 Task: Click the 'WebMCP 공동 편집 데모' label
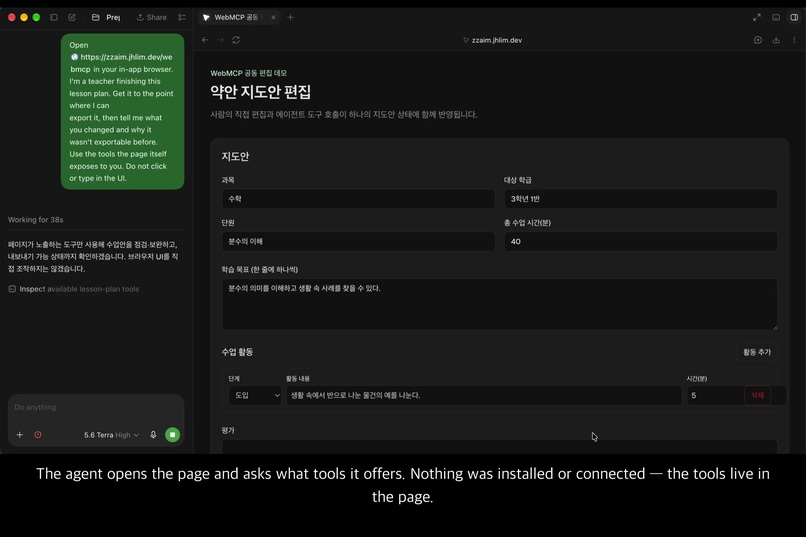tap(248, 73)
